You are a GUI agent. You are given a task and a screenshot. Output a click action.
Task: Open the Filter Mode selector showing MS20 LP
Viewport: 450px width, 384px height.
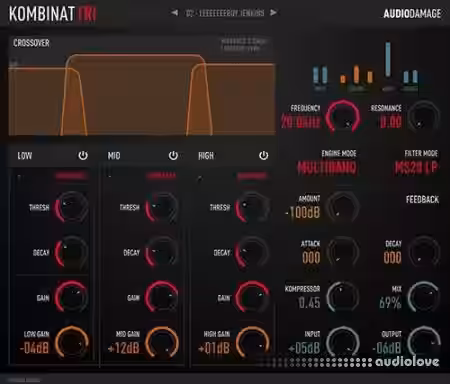pos(416,167)
